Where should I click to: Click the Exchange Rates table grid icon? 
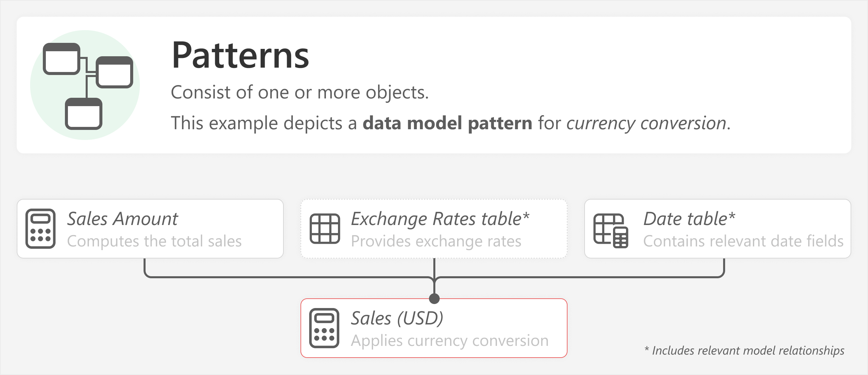coord(325,229)
